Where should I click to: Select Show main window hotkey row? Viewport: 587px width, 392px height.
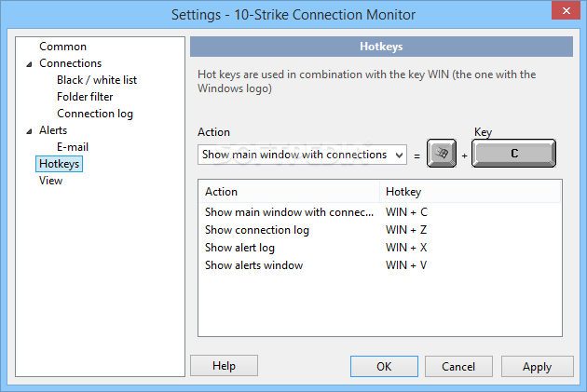[380, 212]
